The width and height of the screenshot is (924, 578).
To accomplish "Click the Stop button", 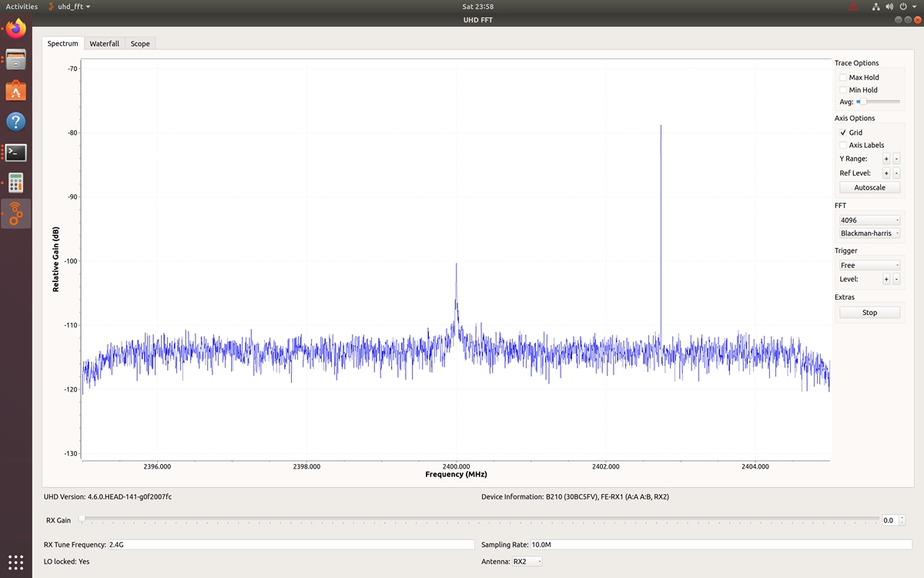I will (869, 313).
